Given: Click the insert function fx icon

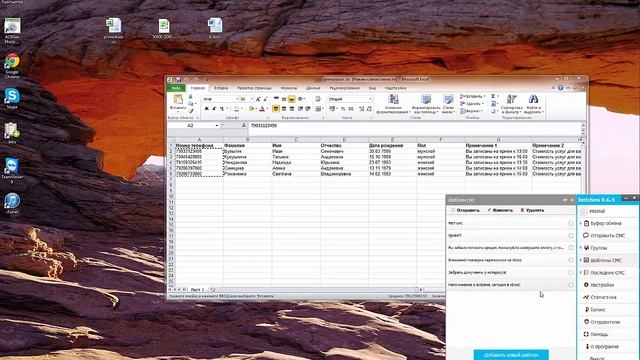Looking at the screenshot, I should [244, 125].
